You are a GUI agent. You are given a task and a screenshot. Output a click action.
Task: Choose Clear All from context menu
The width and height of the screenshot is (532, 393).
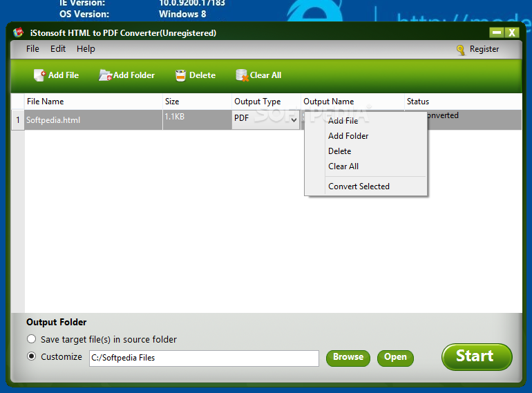(x=365, y=166)
